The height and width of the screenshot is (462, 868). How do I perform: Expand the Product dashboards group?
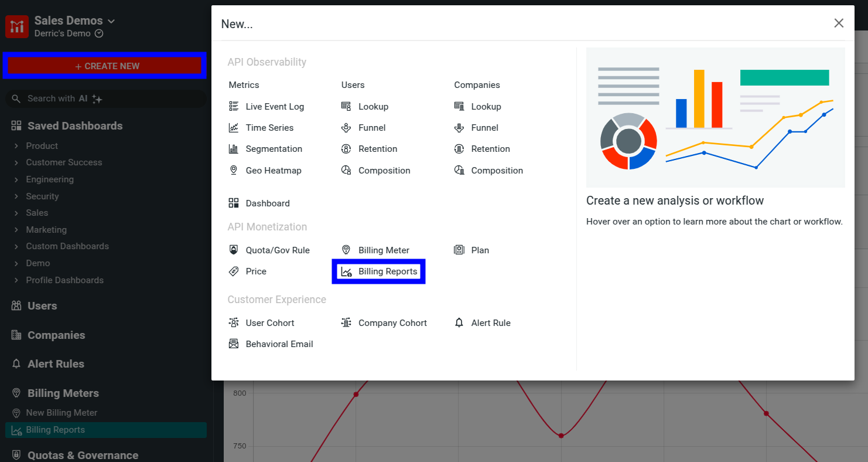(42, 145)
